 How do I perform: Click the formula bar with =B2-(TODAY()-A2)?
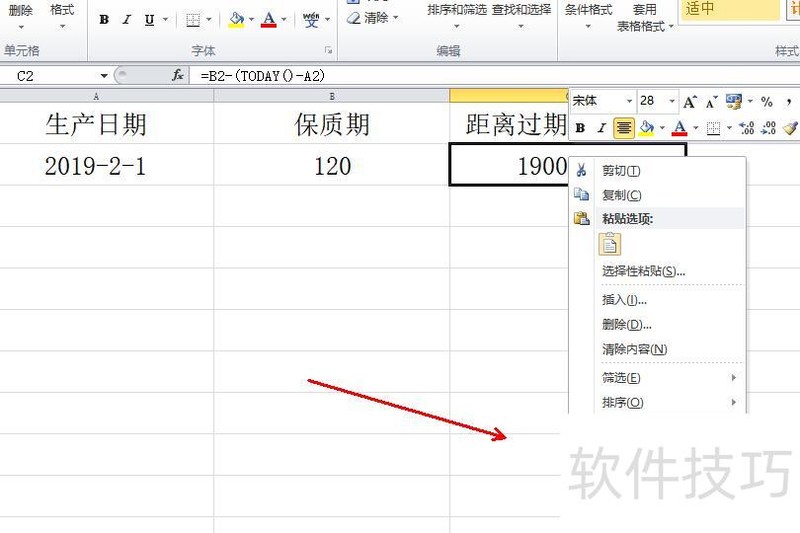494,76
